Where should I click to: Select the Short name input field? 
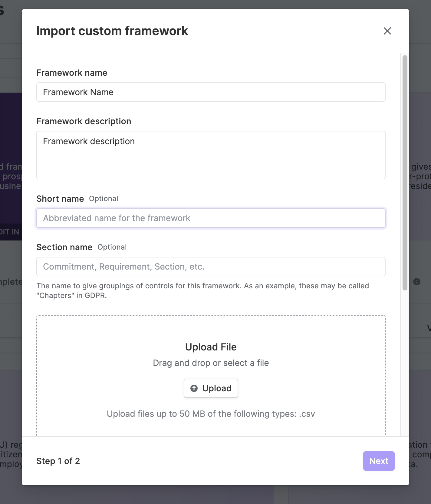pos(211,218)
